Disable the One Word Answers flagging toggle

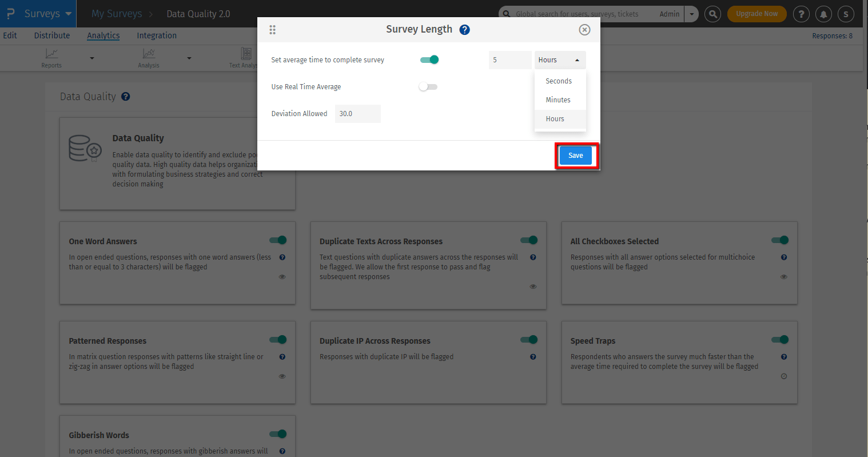(278, 240)
